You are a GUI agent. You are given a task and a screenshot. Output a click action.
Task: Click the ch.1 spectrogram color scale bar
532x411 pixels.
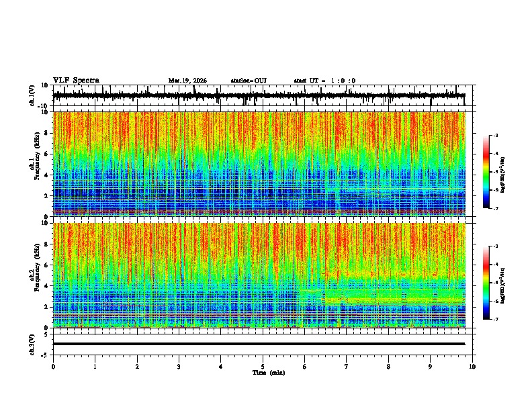click(x=486, y=172)
